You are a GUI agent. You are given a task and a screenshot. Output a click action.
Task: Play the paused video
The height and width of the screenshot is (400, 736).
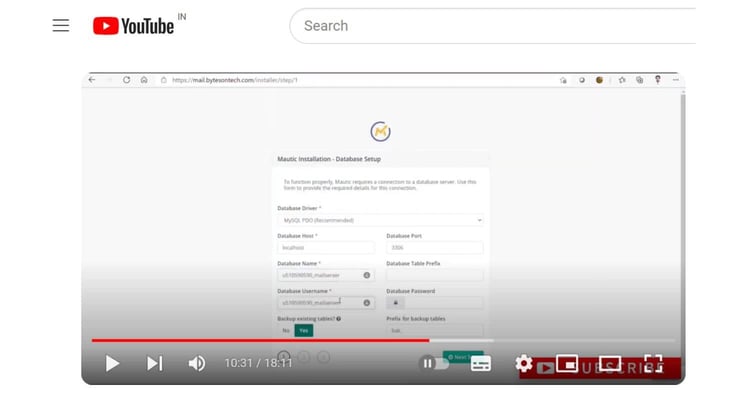coord(112,363)
